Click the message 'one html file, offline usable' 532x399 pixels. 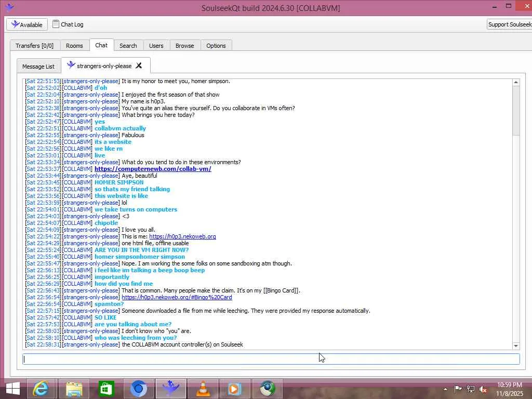coord(155,243)
